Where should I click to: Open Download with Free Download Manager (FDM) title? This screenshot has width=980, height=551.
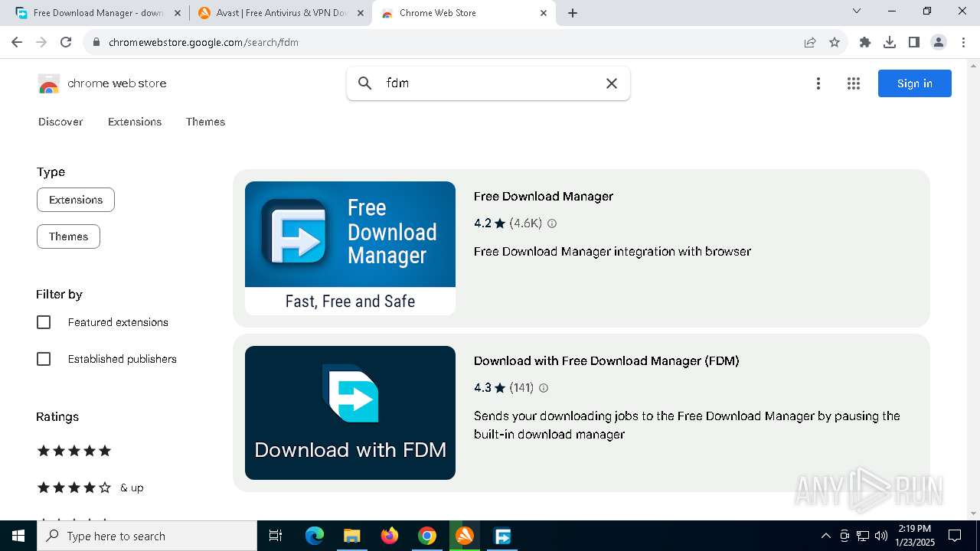coord(606,361)
